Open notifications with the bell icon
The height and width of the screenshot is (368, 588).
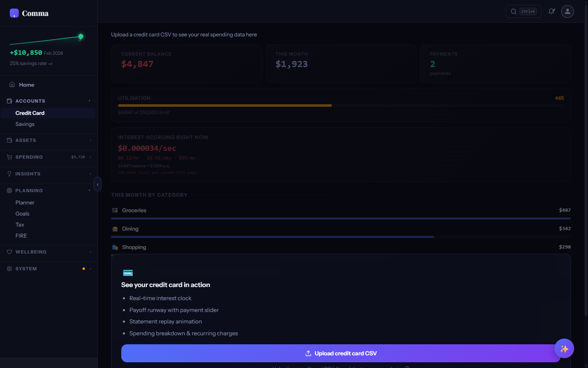click(x=551, y=11)
